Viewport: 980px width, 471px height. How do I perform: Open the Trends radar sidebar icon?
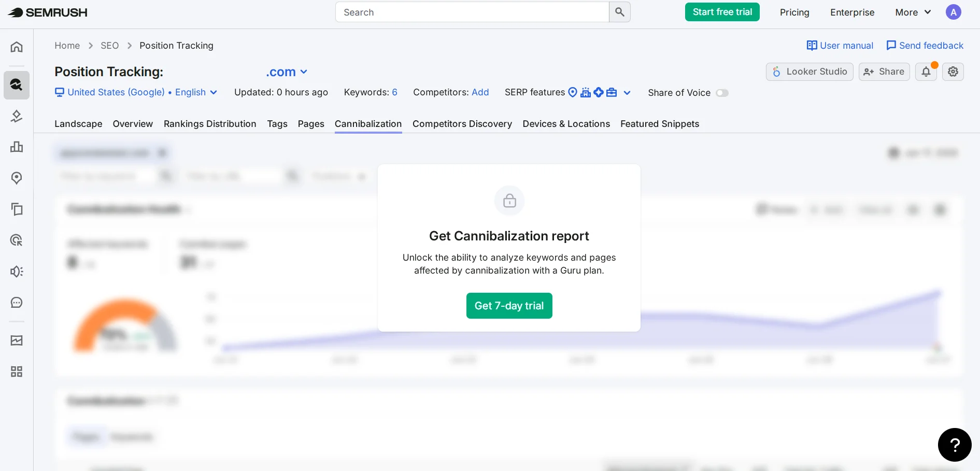point(17,240)
